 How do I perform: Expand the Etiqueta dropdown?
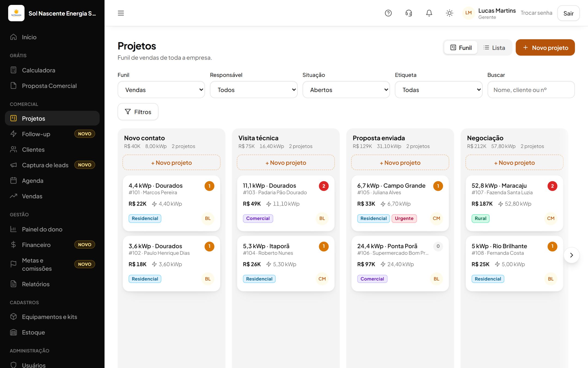439,90
